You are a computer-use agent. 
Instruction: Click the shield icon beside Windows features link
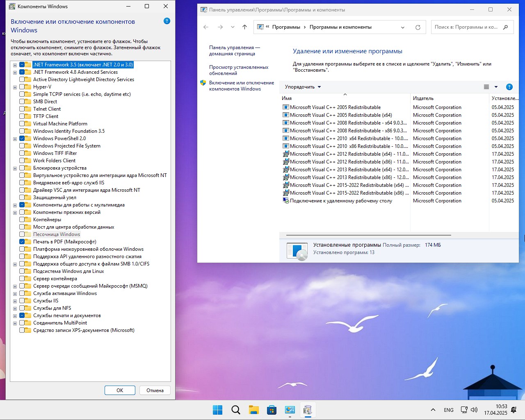pos(203,83)
